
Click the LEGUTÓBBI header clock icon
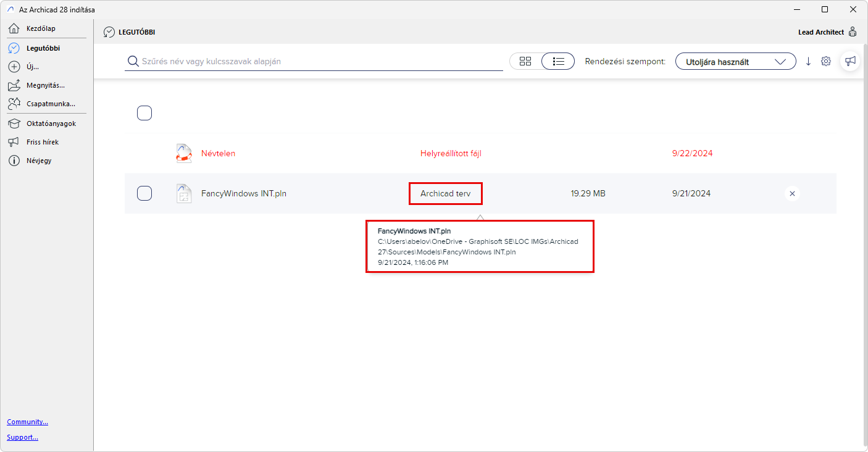(x=109, y=32)
